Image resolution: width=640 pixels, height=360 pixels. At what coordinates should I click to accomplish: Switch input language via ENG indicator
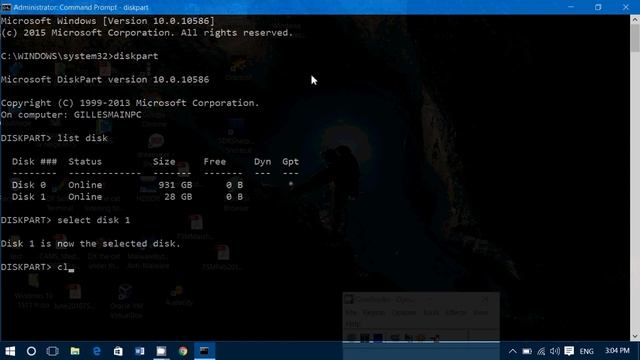pos(587,351)
